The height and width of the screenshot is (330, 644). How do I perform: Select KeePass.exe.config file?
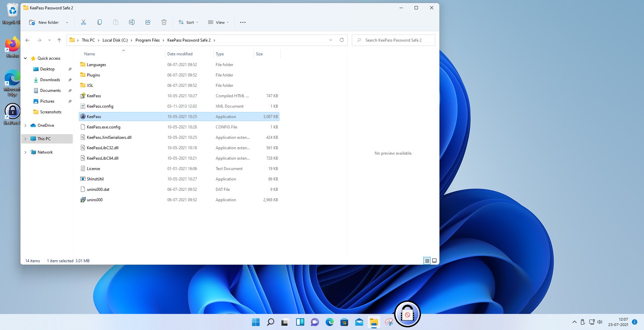[179, 127]
